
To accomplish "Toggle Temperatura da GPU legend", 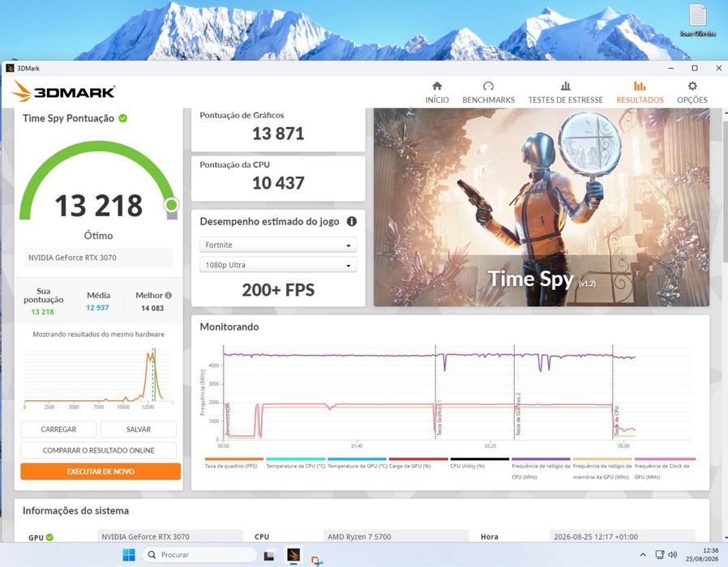I will click(x=357, y=463).
